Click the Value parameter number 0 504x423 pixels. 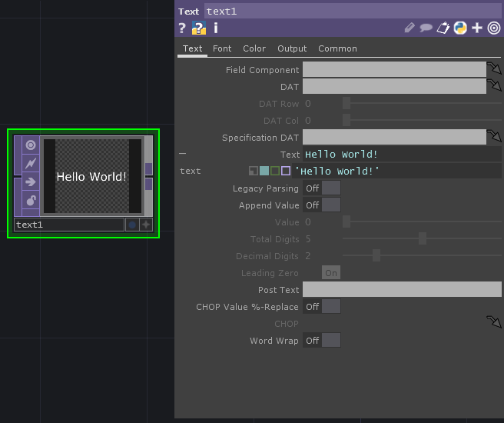(308, 222)
